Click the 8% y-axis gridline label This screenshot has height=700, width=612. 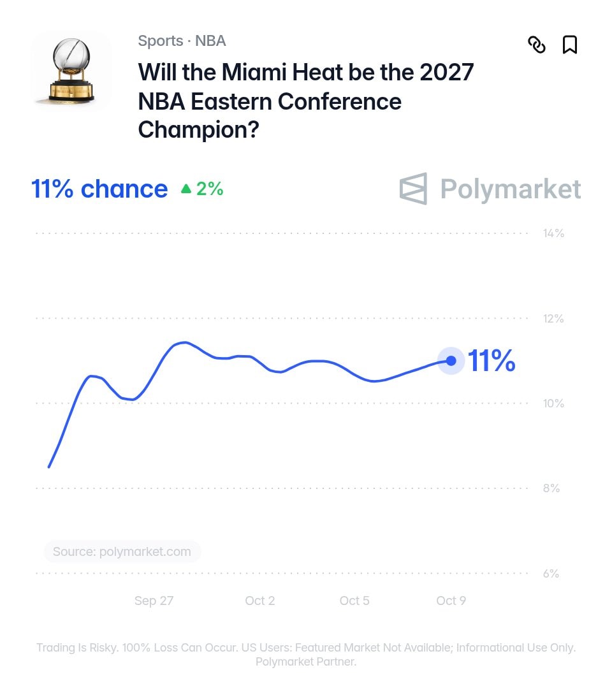click(x=551, y=488)
